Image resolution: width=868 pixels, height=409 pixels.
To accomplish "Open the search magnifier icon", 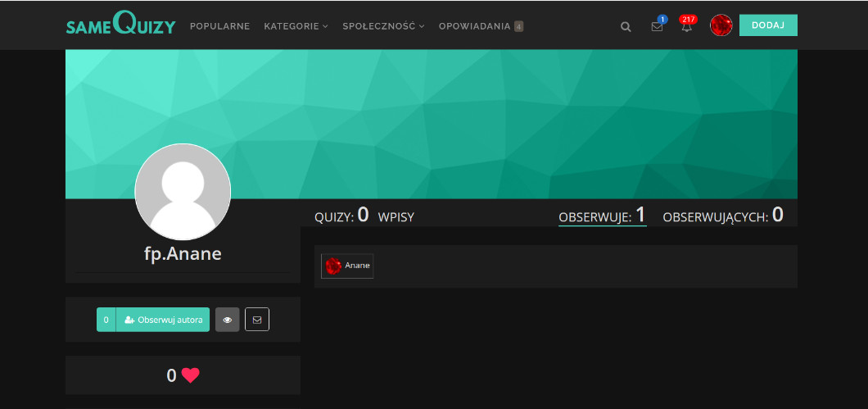I will tap(626, 26).
